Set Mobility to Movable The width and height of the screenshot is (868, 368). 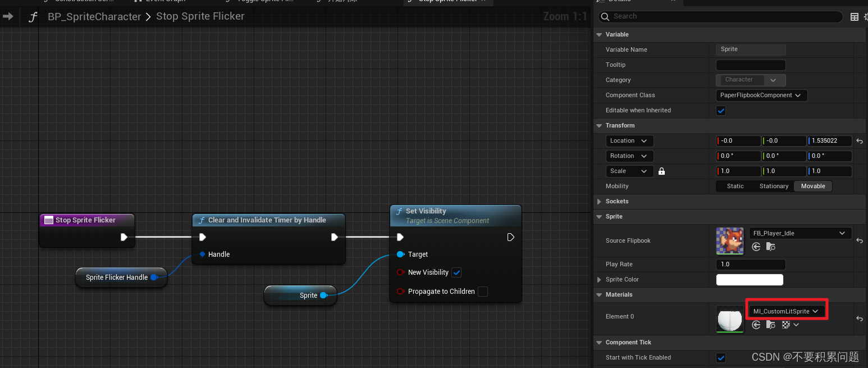[813, 187]
